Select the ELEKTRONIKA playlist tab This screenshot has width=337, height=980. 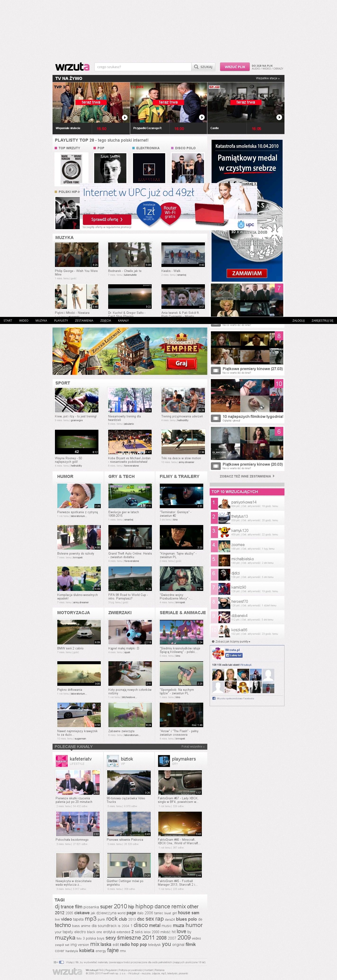point(147,148)
